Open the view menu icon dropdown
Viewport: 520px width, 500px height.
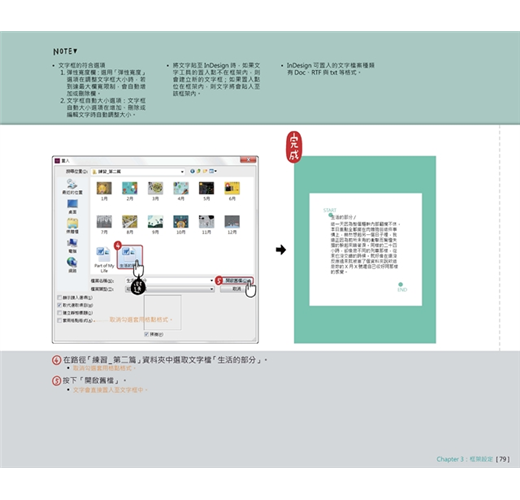(213, 171)
